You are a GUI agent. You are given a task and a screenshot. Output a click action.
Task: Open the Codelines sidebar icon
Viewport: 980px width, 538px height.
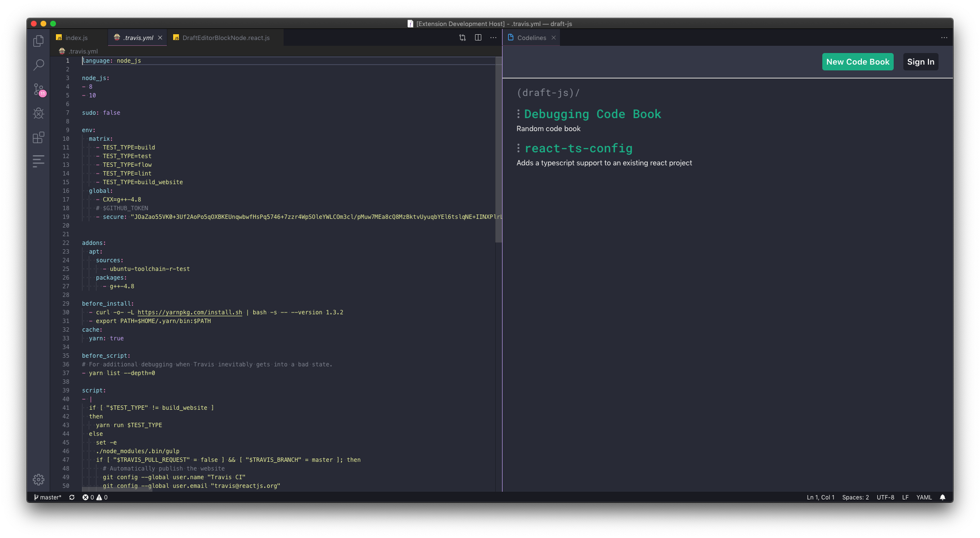(39, 161)
